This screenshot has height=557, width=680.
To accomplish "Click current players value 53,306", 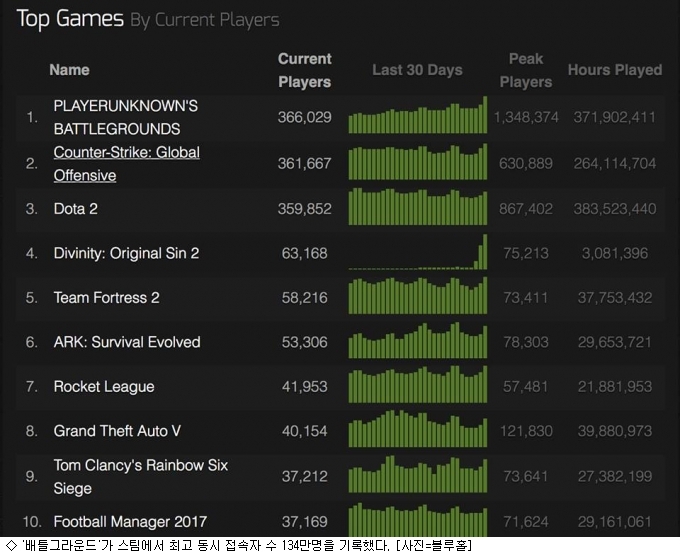I will click(304, 342).
